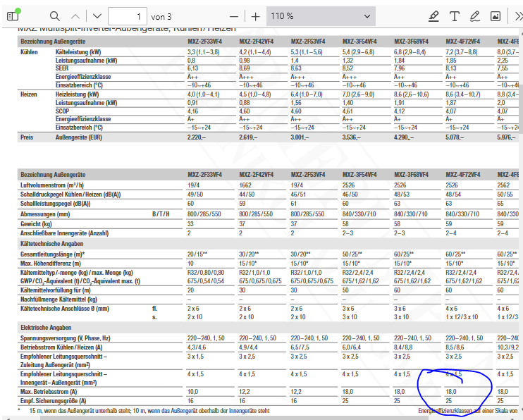Click Zuleitung value 3 x 1,5
The image size is (523, 420).
coord(195,357)
